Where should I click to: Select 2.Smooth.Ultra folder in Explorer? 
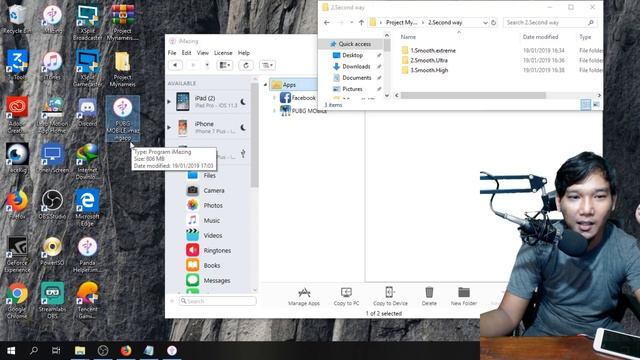(x=429, y=60)
